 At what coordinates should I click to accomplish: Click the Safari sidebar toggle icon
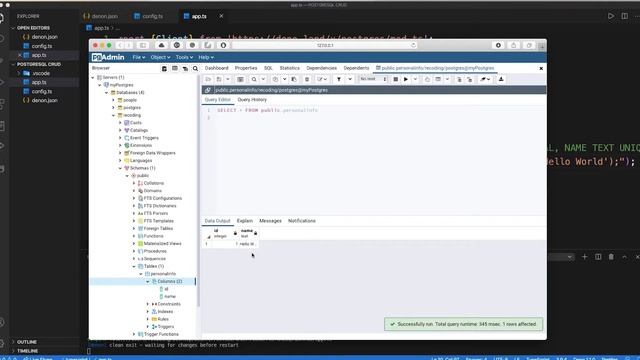(143, 45)
